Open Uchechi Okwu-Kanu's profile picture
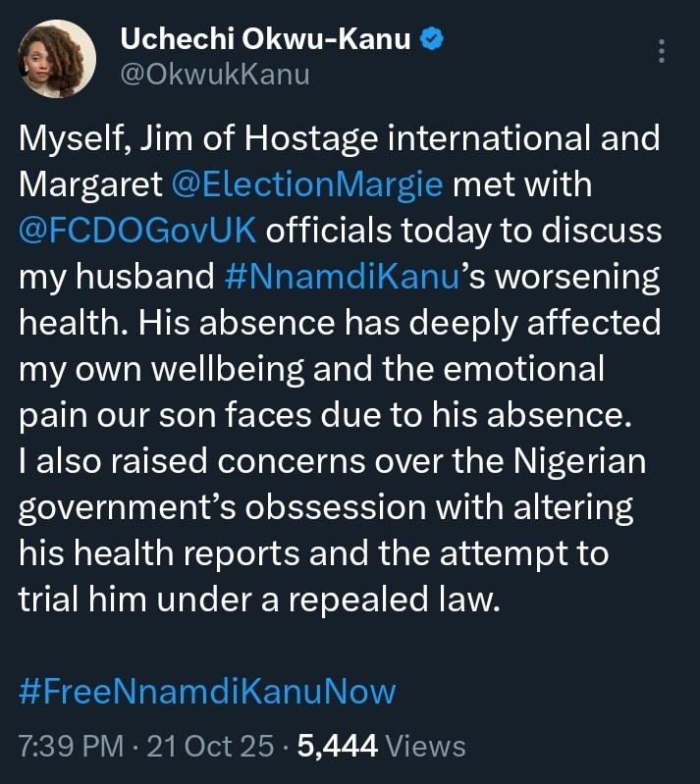 (57, 57)
